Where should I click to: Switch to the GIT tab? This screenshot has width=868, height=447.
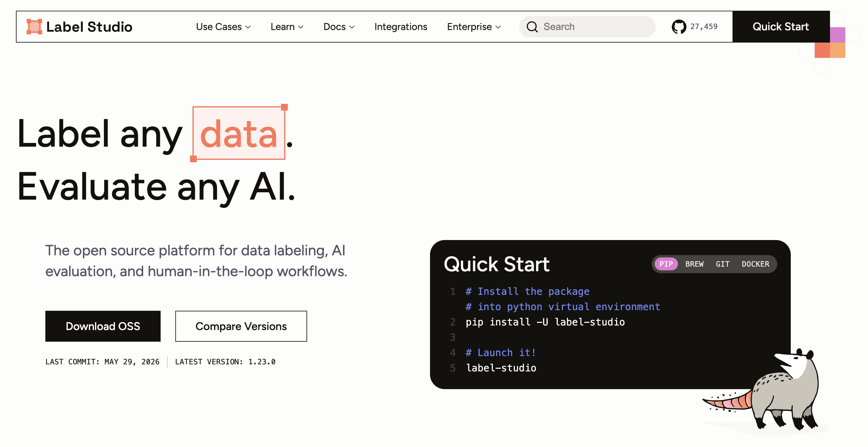pyautogui.click(x=722, y=264)
